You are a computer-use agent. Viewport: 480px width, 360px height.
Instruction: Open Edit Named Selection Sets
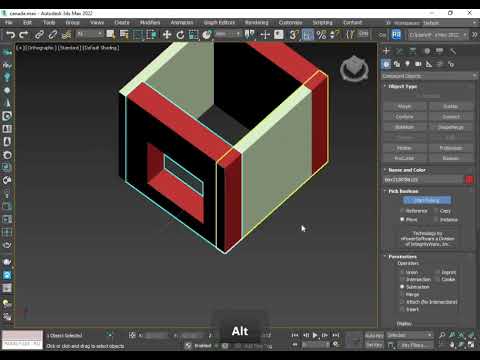(350, 35)
